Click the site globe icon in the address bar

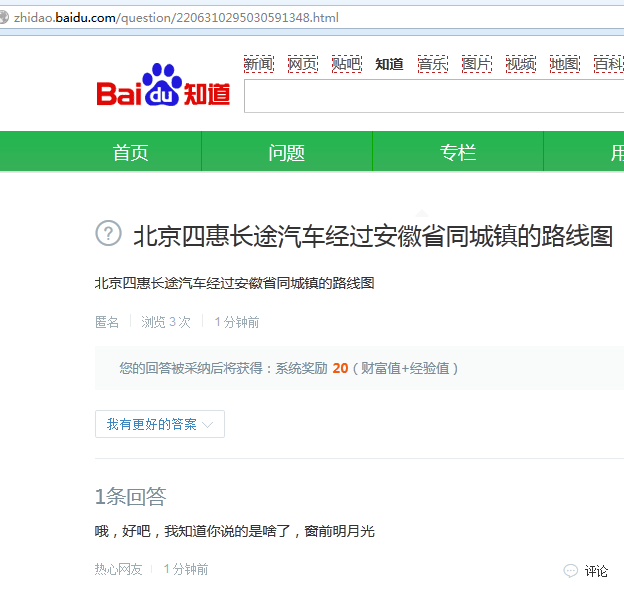[x=3, y=18]
